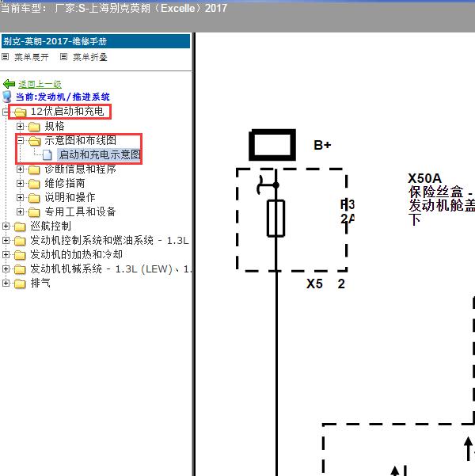The height and width of the screenshot is (476, 475).
Task: Select the 专用工具和设备 label
Action: coord(80,212)
